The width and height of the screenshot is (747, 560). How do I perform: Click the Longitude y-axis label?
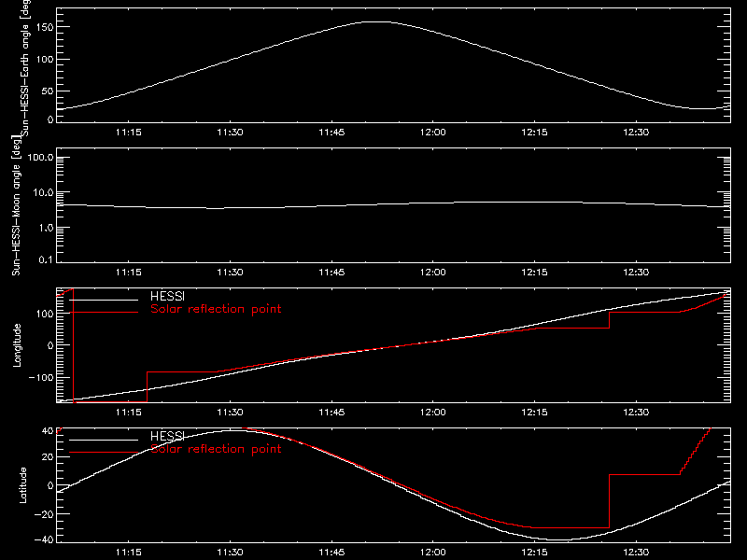coord(17,345)
